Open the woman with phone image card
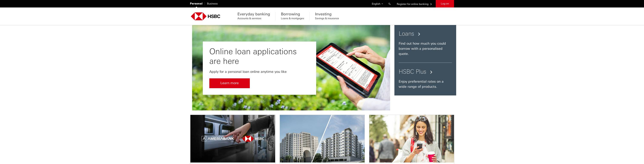This screenshot has height=164, width=644. coord(411,139)
